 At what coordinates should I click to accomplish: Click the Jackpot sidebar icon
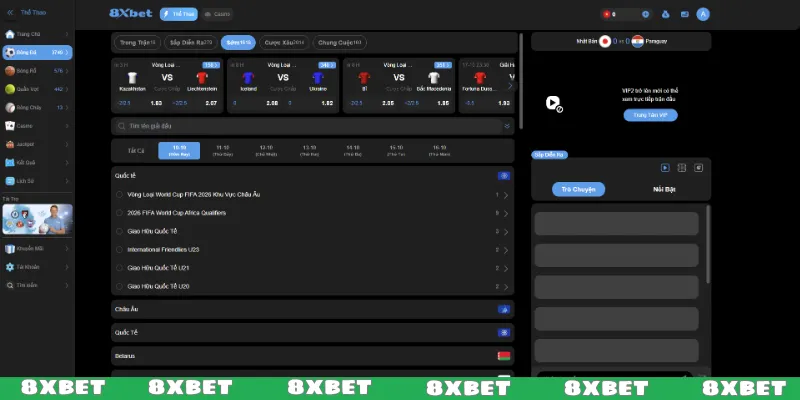9,144
